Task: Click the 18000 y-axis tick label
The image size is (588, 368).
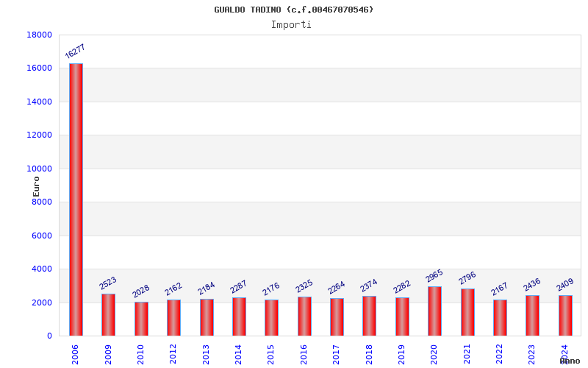Action: (x=40, y=35)
